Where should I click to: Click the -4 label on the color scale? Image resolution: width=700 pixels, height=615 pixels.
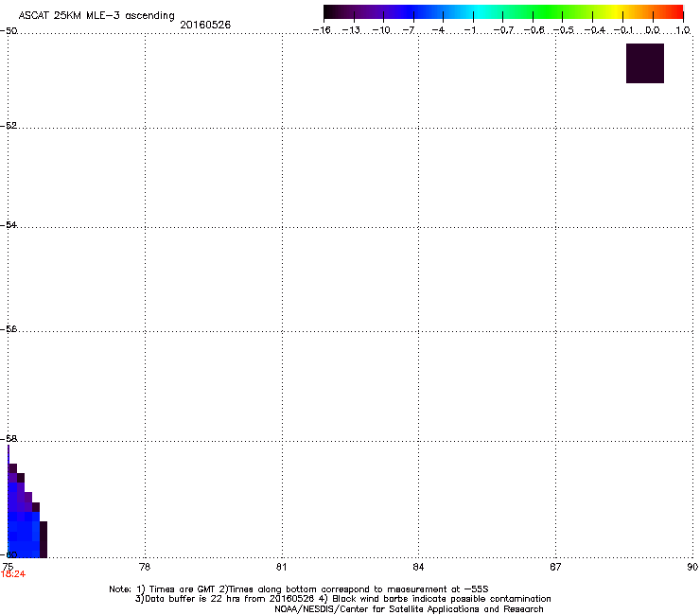[438, 30]
